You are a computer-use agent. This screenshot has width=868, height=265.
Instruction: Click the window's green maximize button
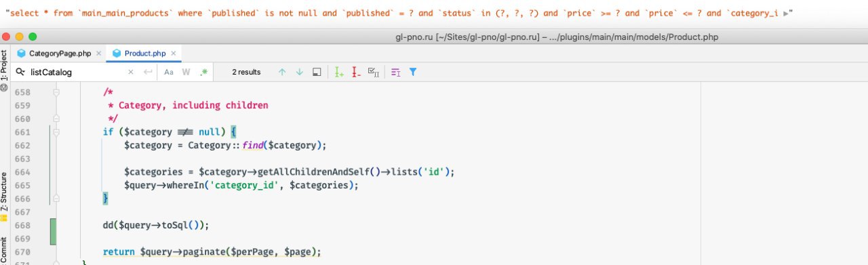coord(33,36)
